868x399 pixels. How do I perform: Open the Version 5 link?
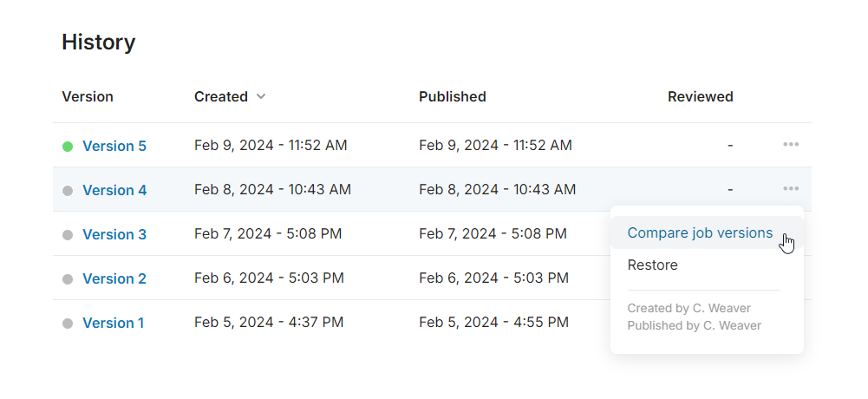tap(114, 146)
